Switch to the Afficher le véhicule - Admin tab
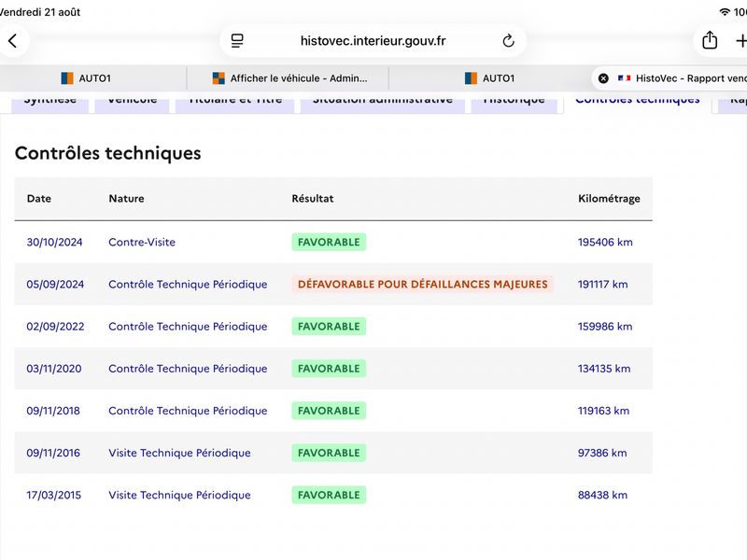 pos(289,78)
